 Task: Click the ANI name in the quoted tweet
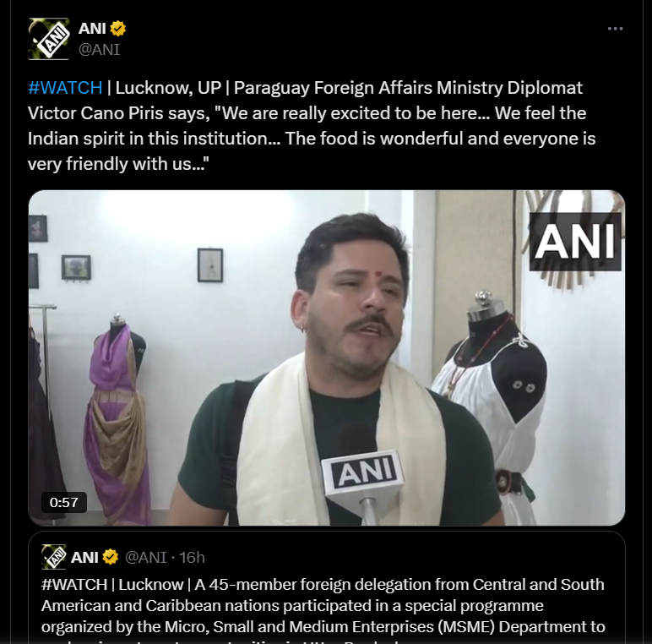84,557
